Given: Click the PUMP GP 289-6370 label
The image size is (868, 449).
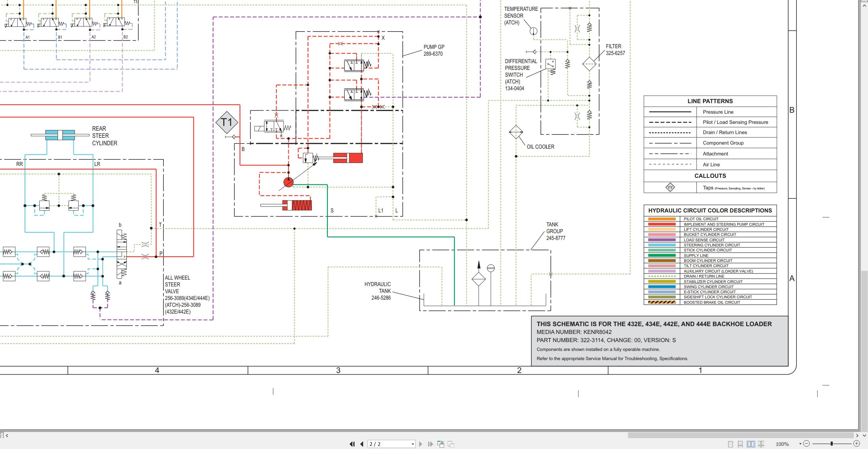Looking at the screenshot, I should (434, 50).
